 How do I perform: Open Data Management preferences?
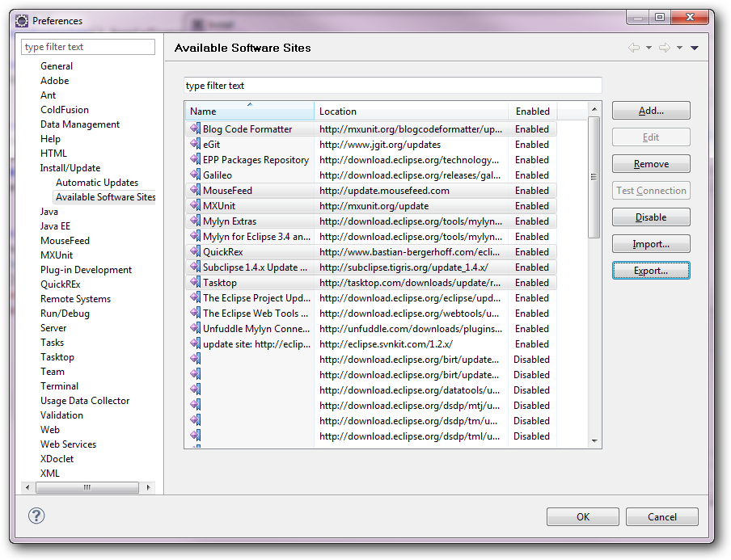click(80, 124)
